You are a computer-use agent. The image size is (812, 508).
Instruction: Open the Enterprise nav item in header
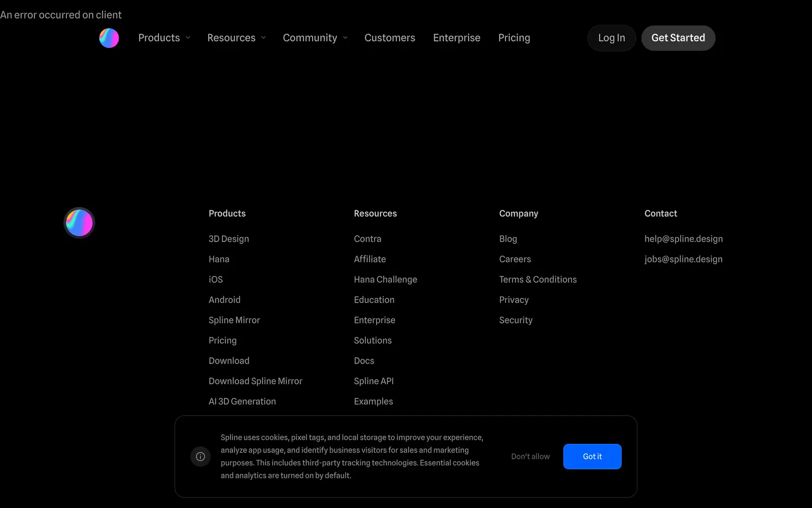tap(457, 38)
